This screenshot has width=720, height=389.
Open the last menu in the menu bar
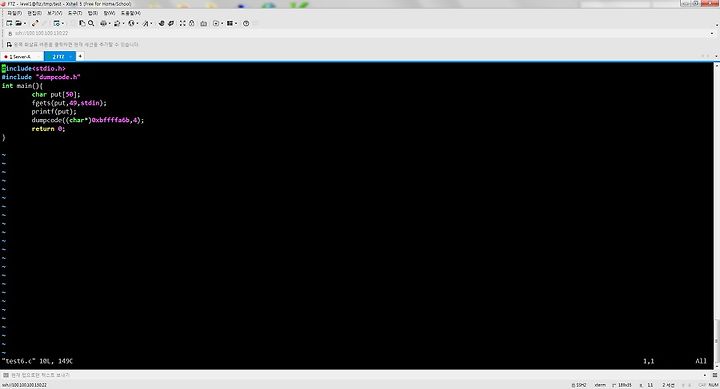(131, 13)
